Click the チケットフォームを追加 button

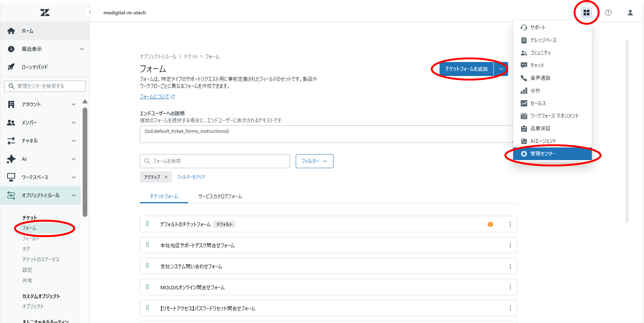coord(466,69)
